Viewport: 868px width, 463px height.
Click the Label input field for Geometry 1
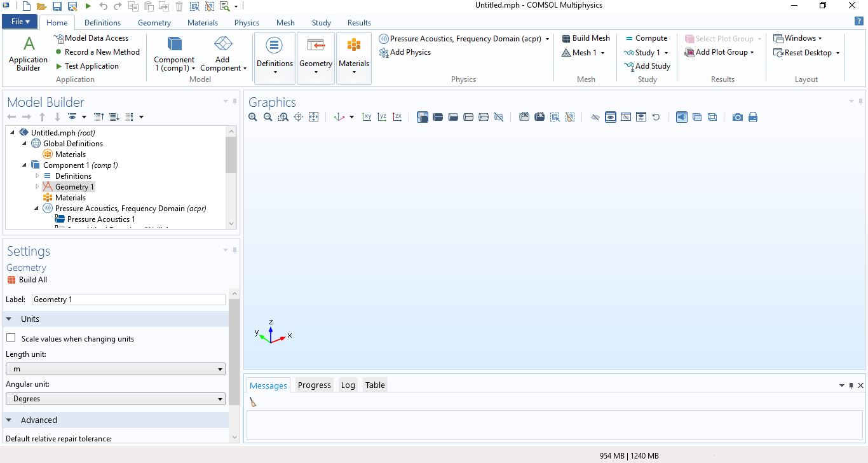coord(128,300)
